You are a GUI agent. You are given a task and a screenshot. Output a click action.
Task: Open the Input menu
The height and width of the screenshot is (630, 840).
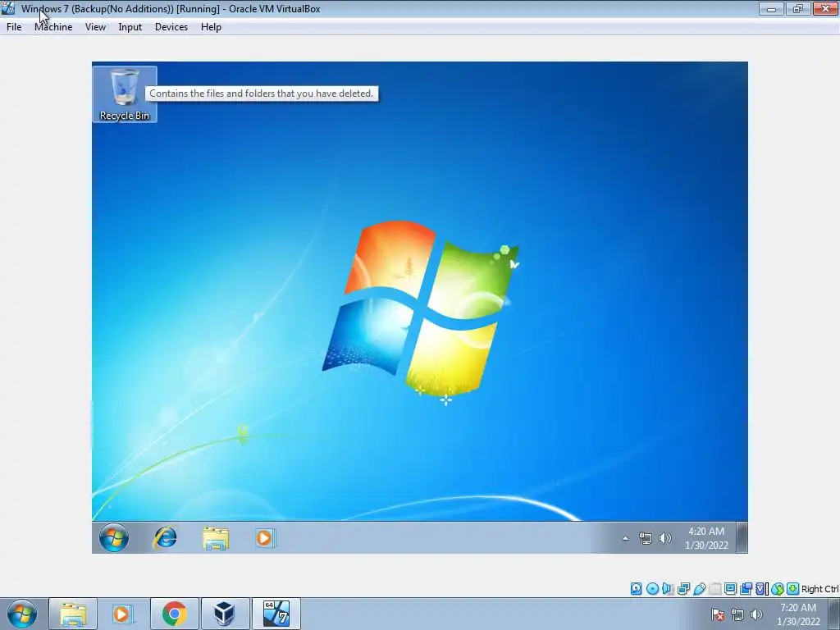click(130, 27)
